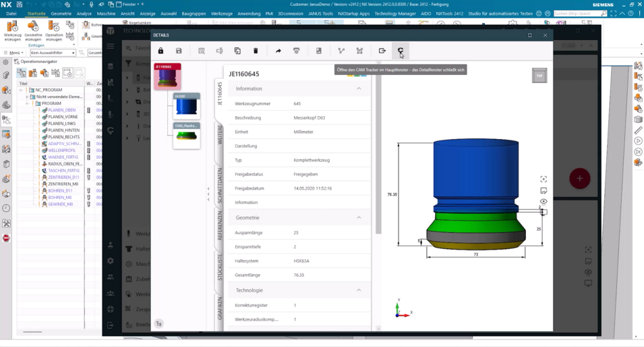Select the JE1160645 tool assembly thumbnail
The height and width of the screenshot is (347, 644).
[167, 76]
